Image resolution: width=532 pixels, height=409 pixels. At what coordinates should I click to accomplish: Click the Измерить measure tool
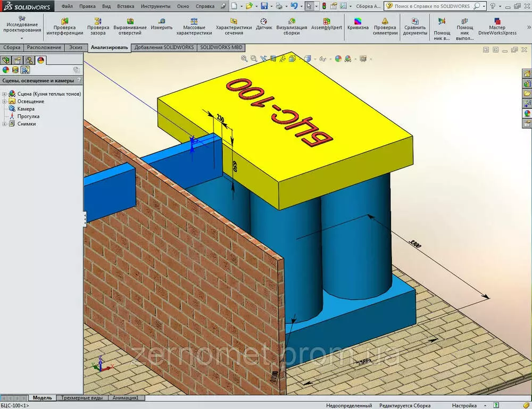161,24
